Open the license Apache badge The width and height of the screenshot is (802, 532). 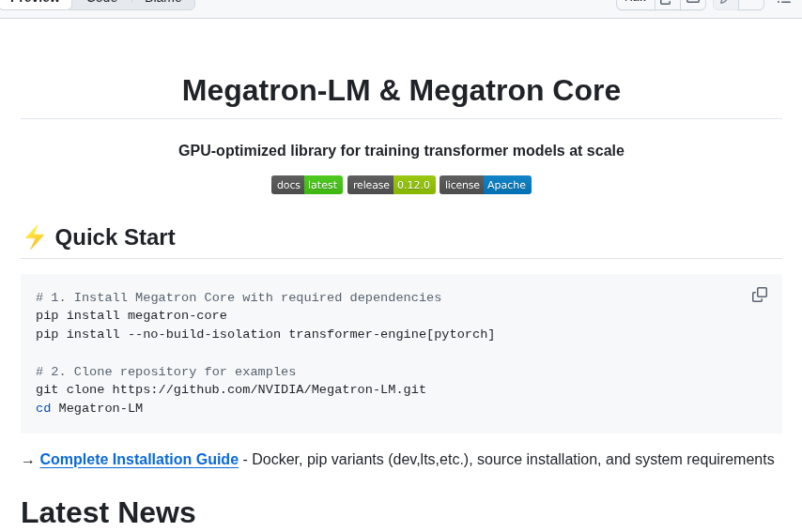[x=486, y=185]
